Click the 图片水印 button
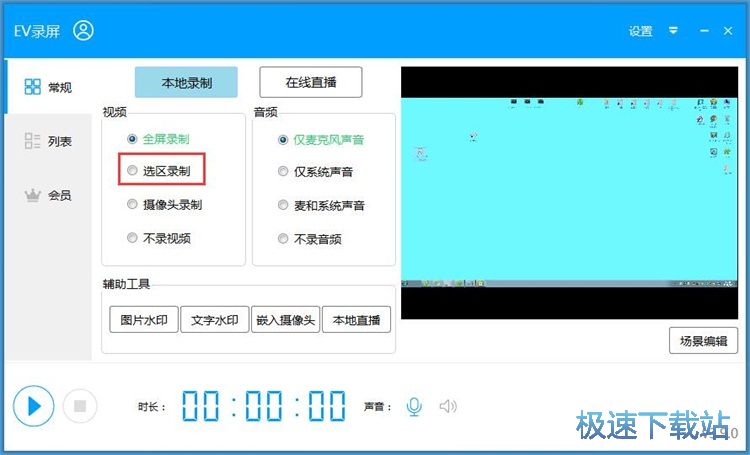 pyautogui.click(x=144, y=320)
